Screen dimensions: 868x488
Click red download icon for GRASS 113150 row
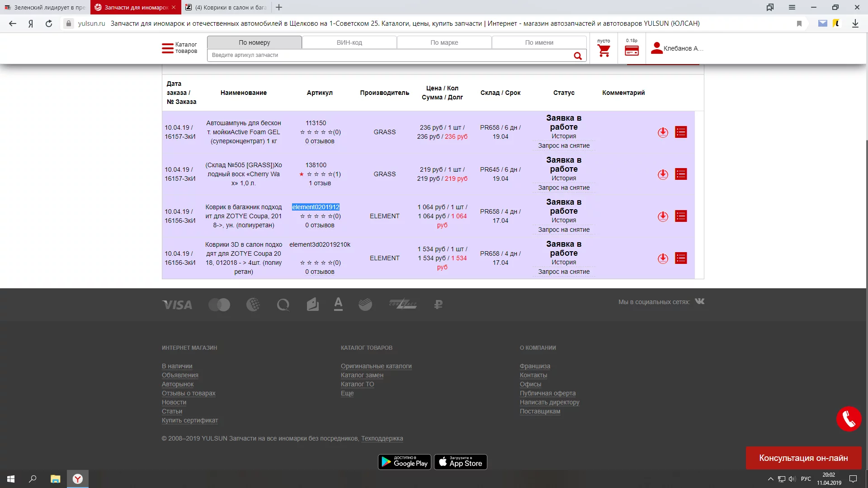[x=663, y=132]
